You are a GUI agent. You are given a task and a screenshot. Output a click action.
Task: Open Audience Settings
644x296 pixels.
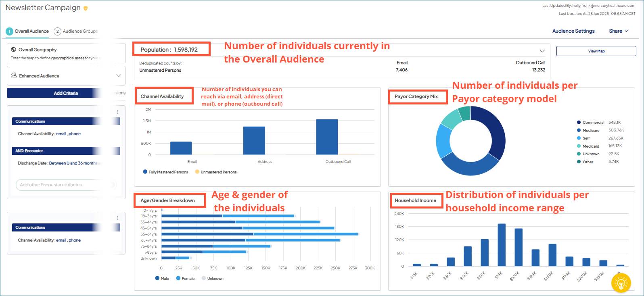573,31
